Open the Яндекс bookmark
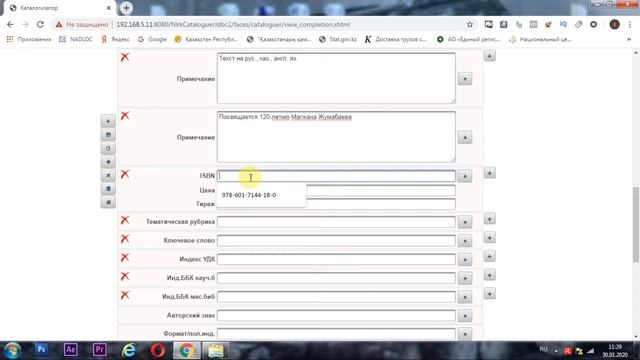640x360 pixels. [116, 39]
